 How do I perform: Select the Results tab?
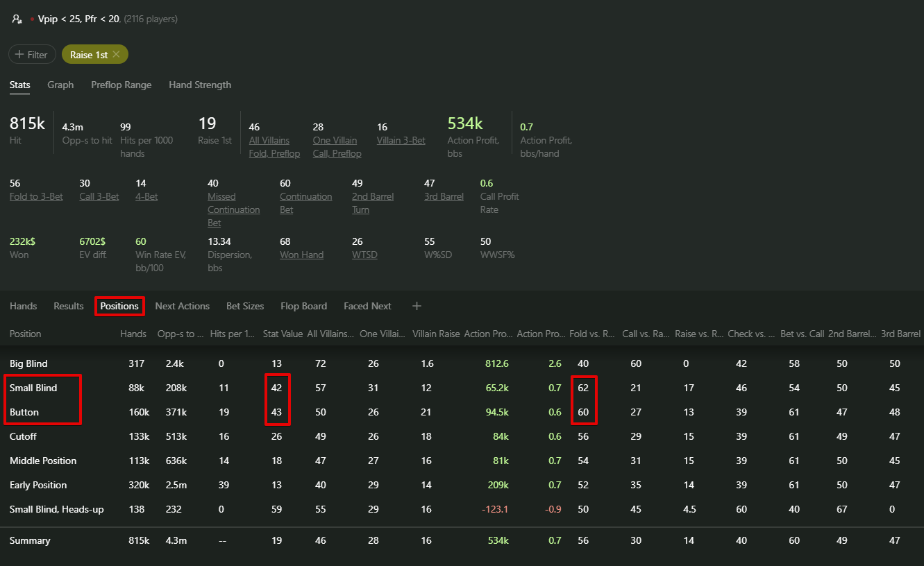(x=69, y=306)
